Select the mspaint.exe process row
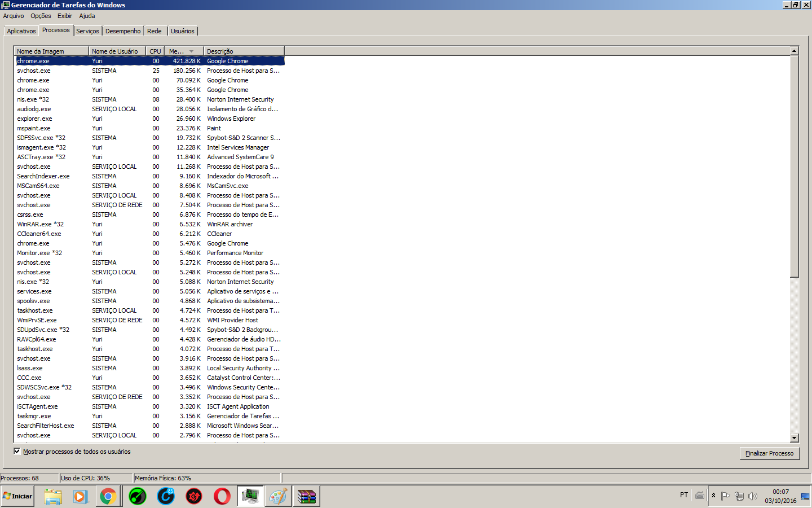The image size is (812, 508). (149, 128)
